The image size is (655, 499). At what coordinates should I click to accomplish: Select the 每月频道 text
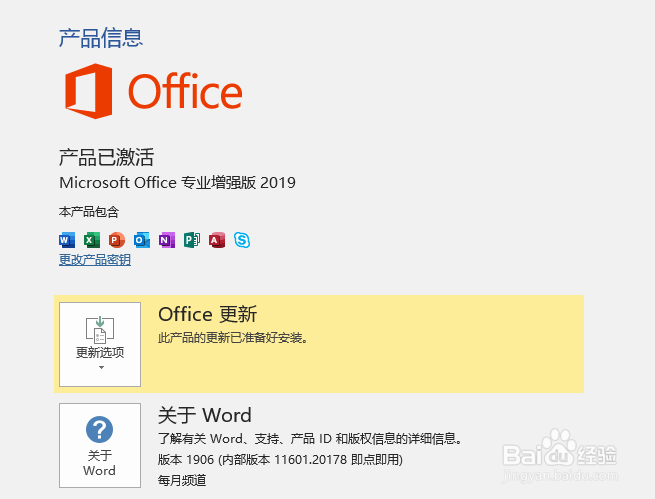point(182,480)
